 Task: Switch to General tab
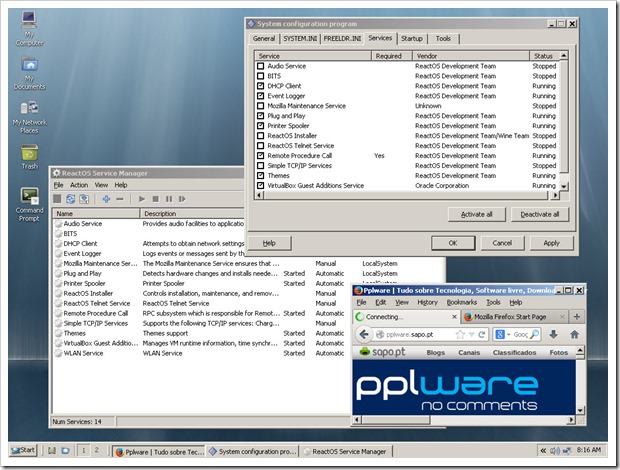[x=264, y=39]
